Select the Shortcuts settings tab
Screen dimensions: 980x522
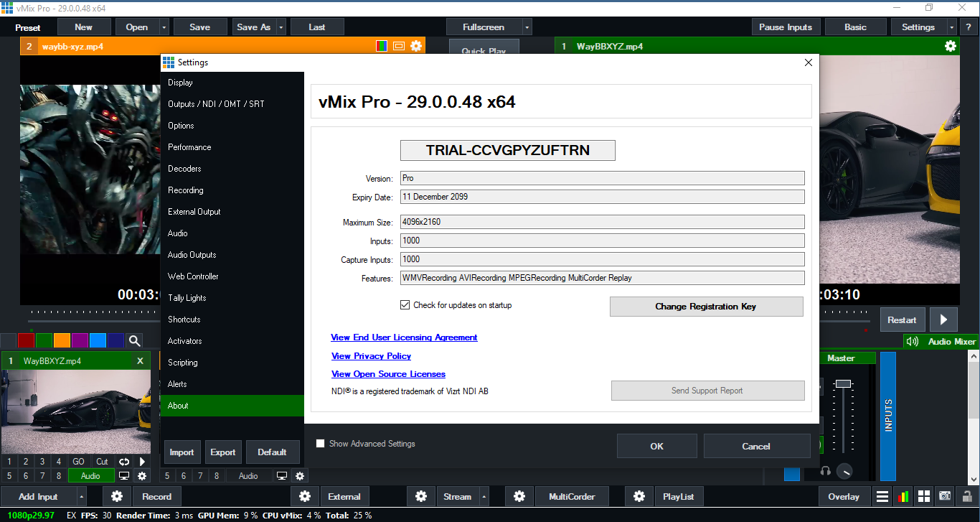pos(232,320)
